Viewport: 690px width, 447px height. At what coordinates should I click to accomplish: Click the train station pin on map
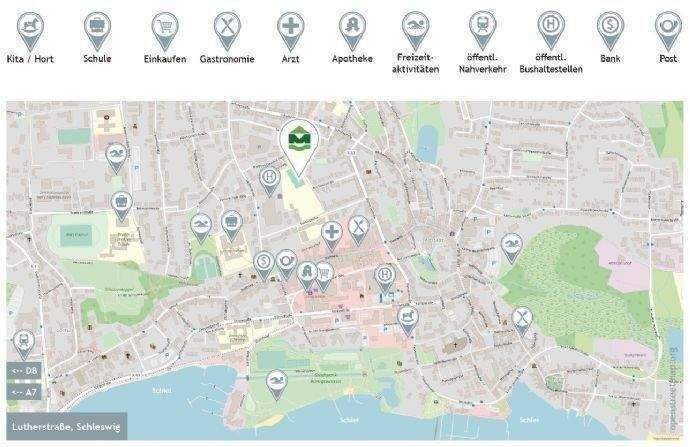click(24, 345)
